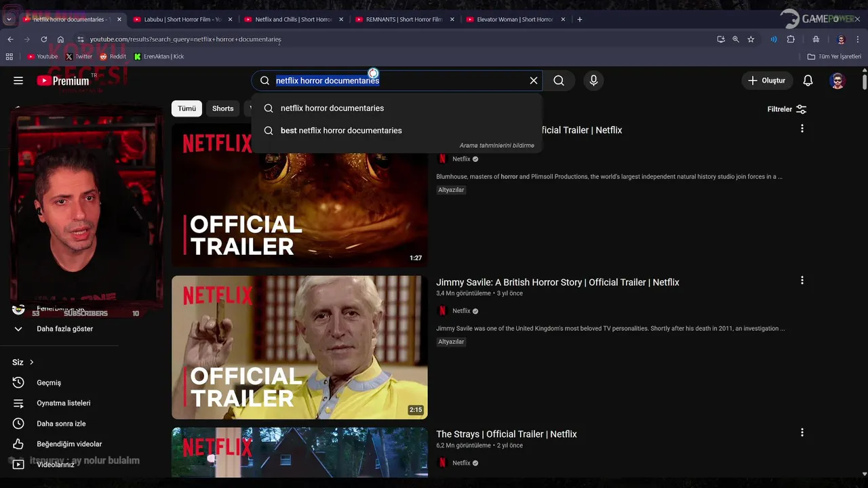Select the Tümü filter chip
868x488 pixels.
click(x=186, y=108)
